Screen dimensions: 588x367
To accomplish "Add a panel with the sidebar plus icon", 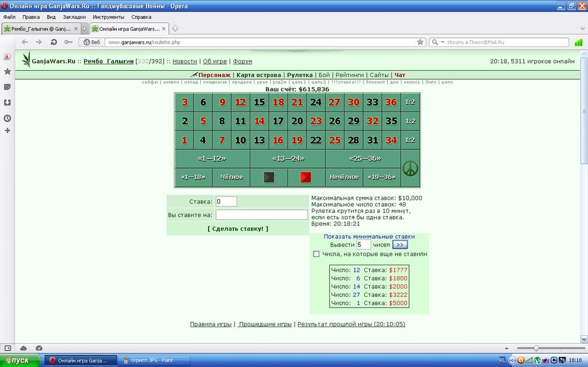I will point(7,131).
